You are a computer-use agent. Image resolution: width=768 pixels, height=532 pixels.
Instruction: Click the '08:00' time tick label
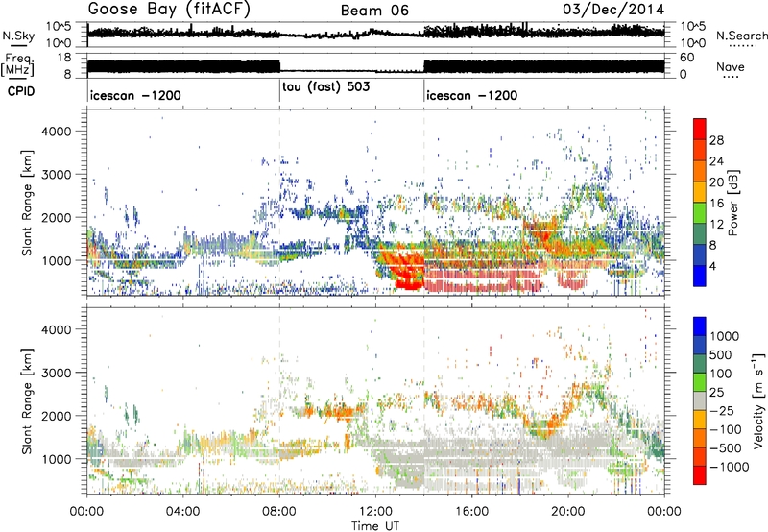coord(279,512)
